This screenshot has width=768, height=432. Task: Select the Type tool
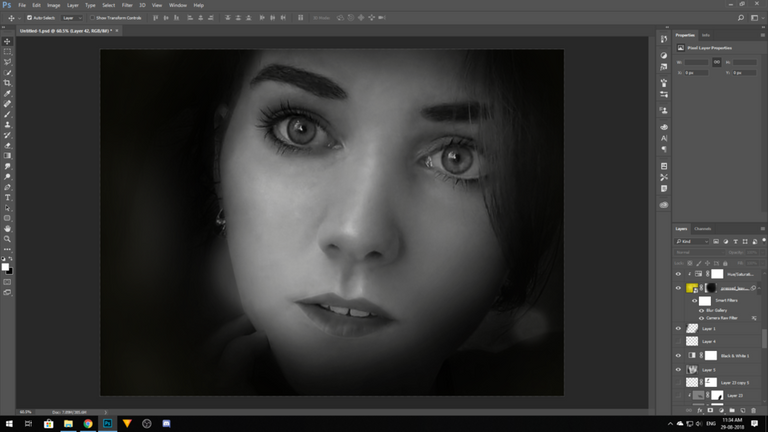7,197
